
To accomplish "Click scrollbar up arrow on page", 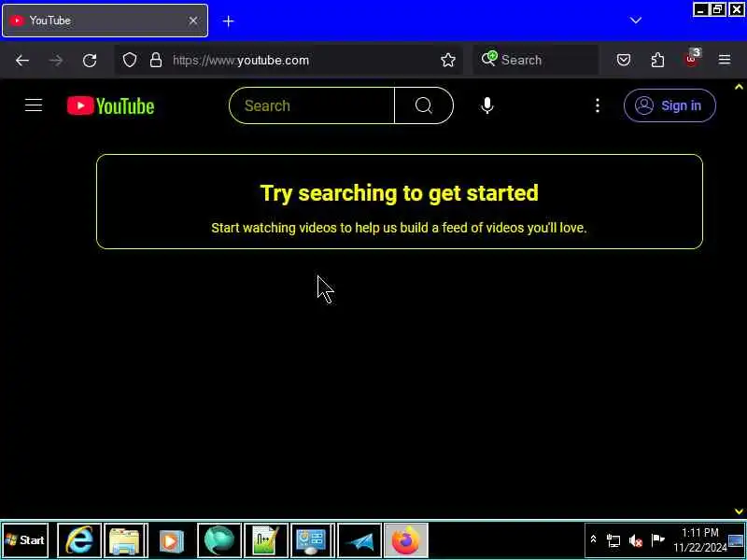I will 739,87.
